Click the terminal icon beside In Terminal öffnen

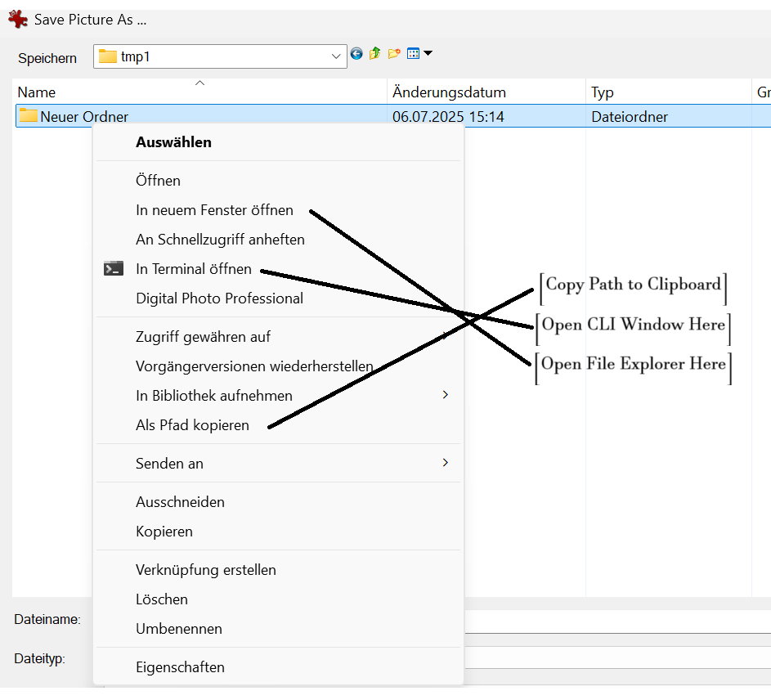[114, 269]
